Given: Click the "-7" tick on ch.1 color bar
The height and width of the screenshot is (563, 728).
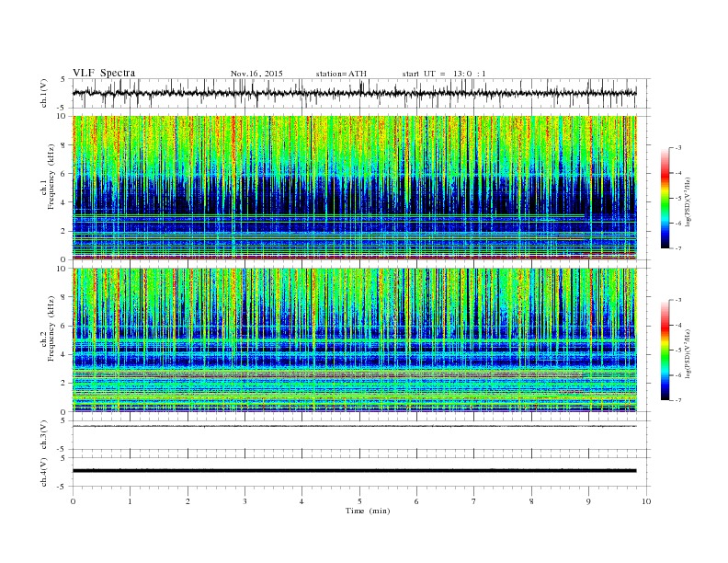Looking at the screenshot, I should click(x=678, y=248).
